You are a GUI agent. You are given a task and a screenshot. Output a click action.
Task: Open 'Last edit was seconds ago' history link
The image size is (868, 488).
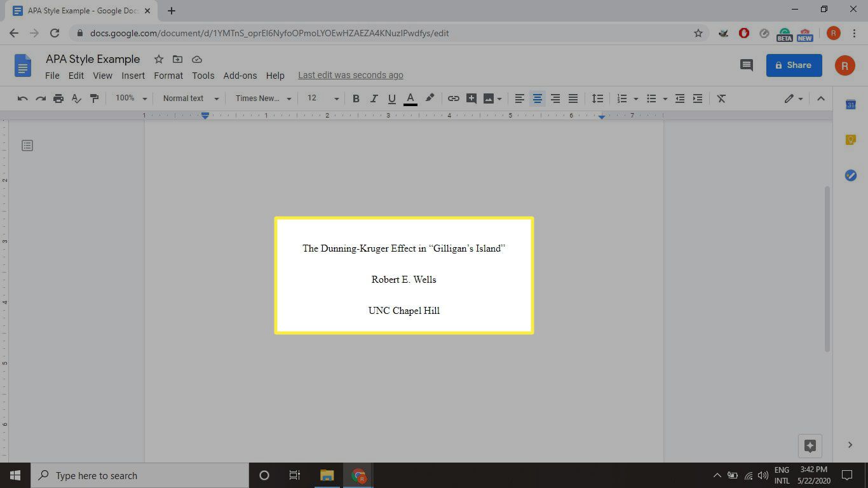point(351,75)
